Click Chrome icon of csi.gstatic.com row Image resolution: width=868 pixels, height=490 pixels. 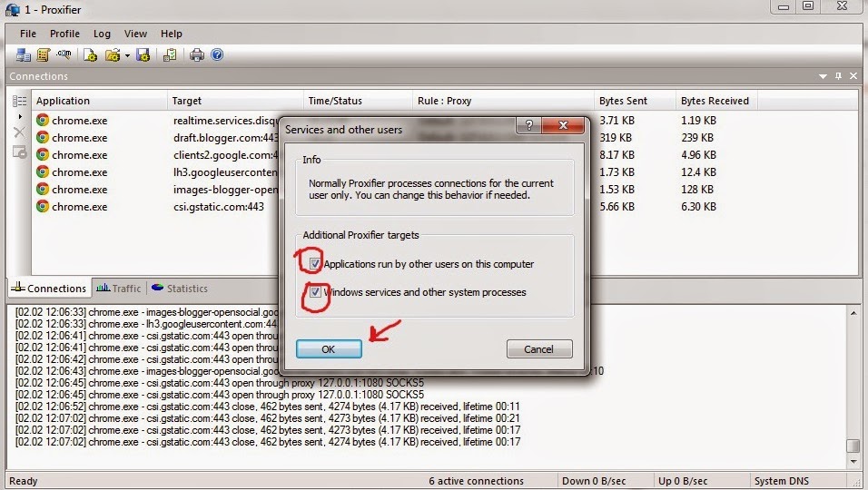coord(43,206)
